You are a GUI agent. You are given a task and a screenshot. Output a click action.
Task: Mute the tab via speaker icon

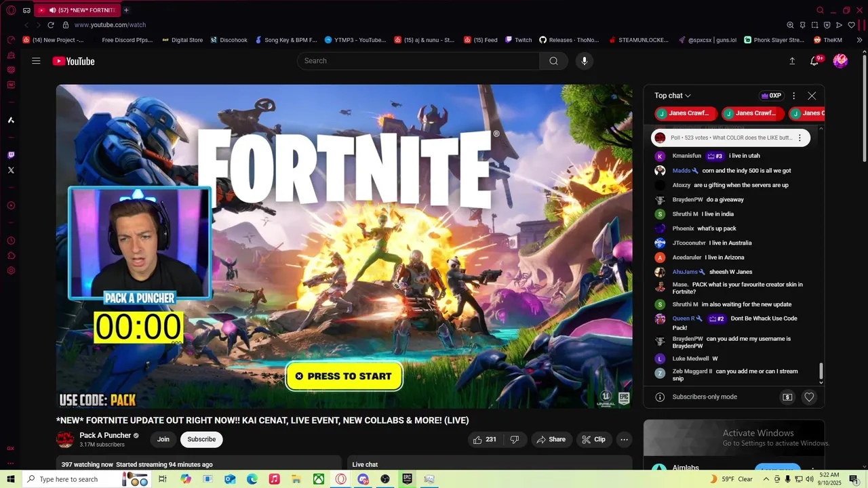pyautogui.click(x=53, y=10)
